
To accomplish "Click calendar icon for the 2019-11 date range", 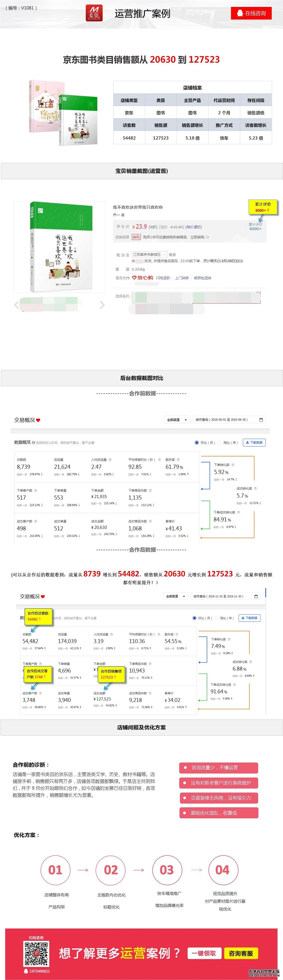I will [x=256, y=596].
